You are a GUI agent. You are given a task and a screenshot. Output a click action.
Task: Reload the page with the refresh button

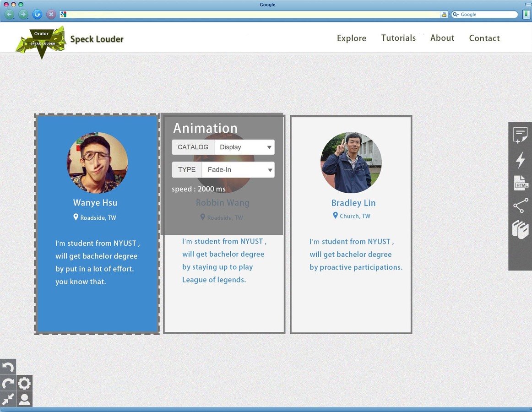pyautogui.click(x=37, y=14)
